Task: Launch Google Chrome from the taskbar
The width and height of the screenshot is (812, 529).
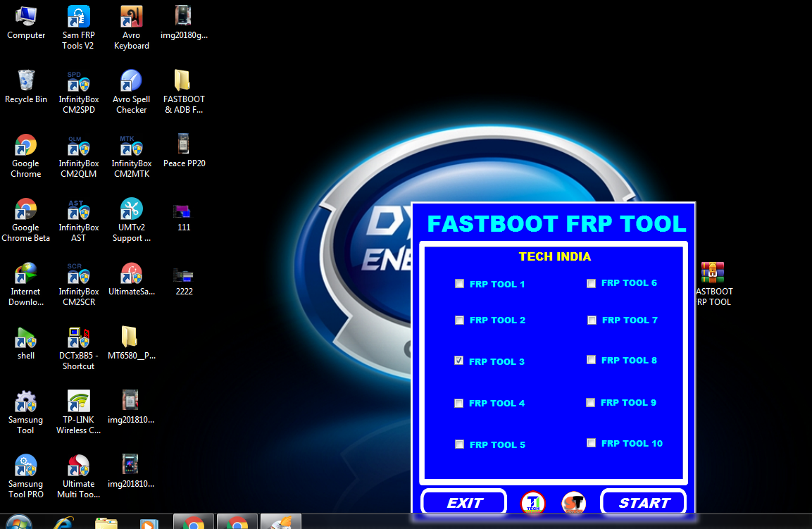Action: (x=193, y=521)
